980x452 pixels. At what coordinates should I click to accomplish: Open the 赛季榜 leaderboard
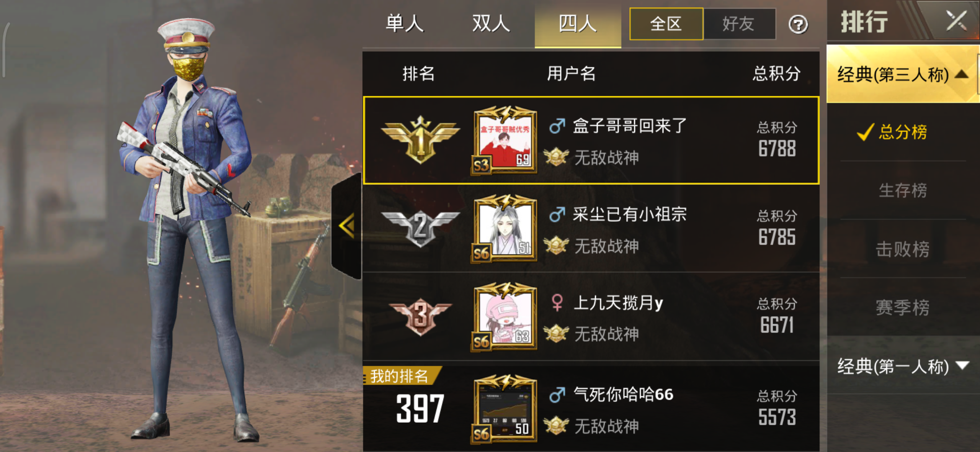[x=903, y=308]
